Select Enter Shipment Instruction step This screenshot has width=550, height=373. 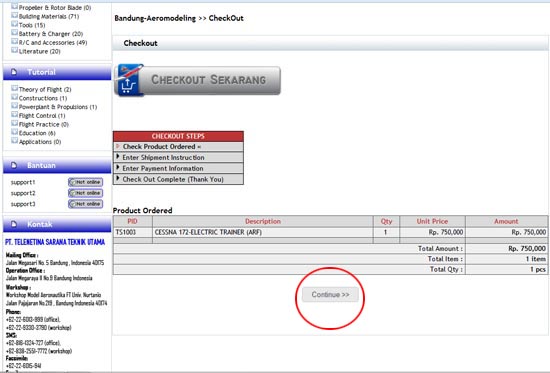click(x=178, y=158)
